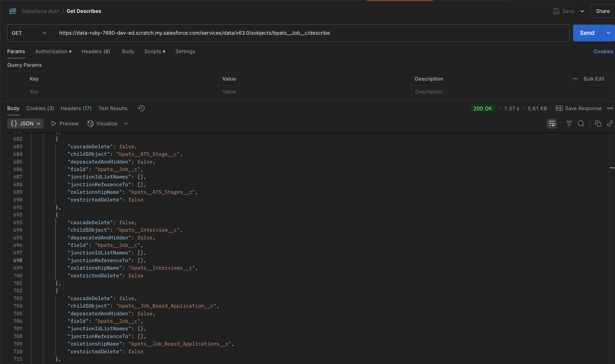This screenshot has width=615, height=364.
Task: Open response more options ellipsis
Action: pyautogui.click(x=610, y=108)
